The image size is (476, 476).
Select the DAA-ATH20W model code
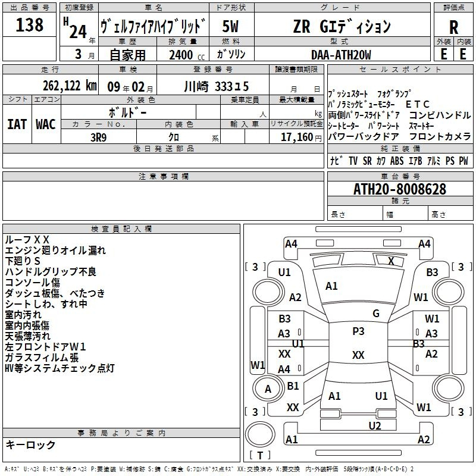(341, 55)
